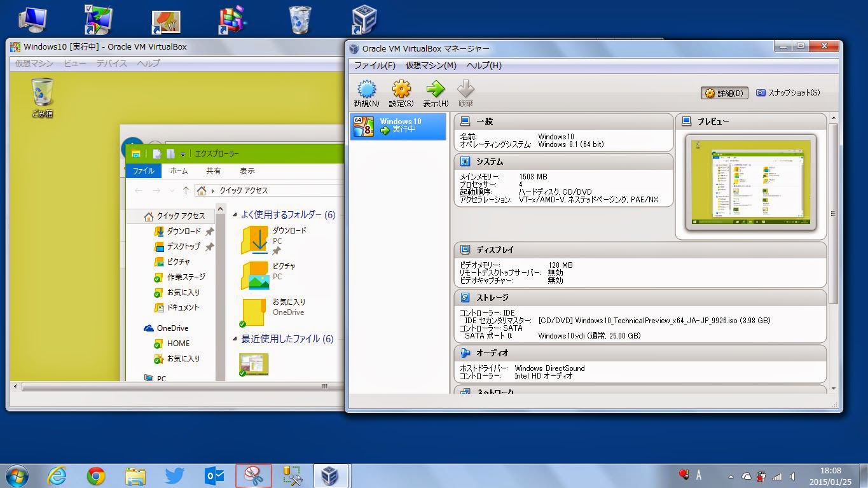The image size is (868, 488).
Task: Select 作業ステージ in Explorer navigation tree
Action: point(180,277)
